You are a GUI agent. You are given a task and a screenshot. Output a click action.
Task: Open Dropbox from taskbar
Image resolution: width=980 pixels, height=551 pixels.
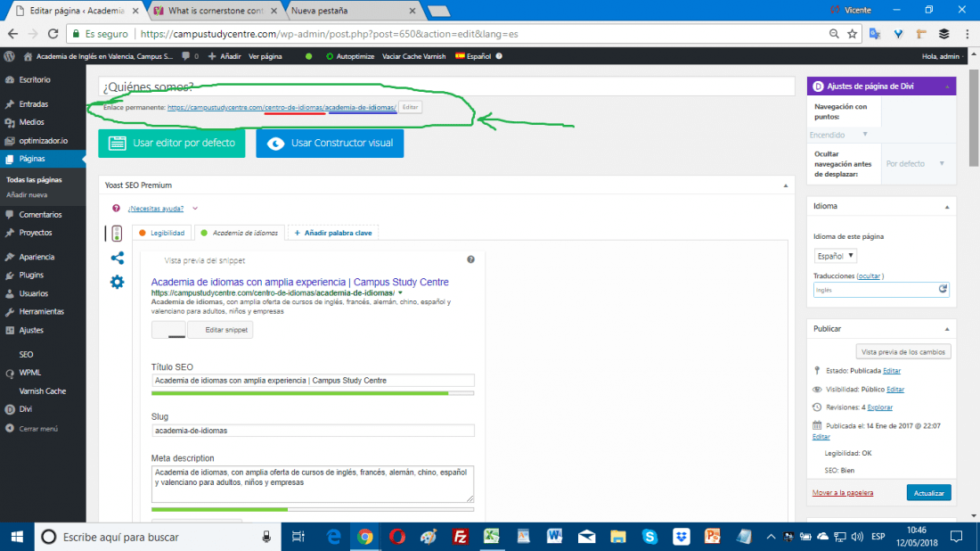point(681,537)
